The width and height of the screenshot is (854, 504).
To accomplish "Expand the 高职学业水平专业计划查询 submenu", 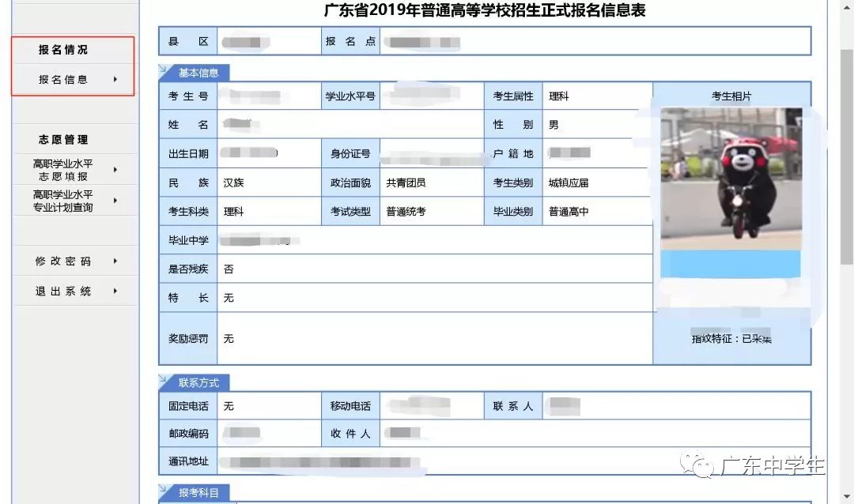I will click(x=115, y=199).
